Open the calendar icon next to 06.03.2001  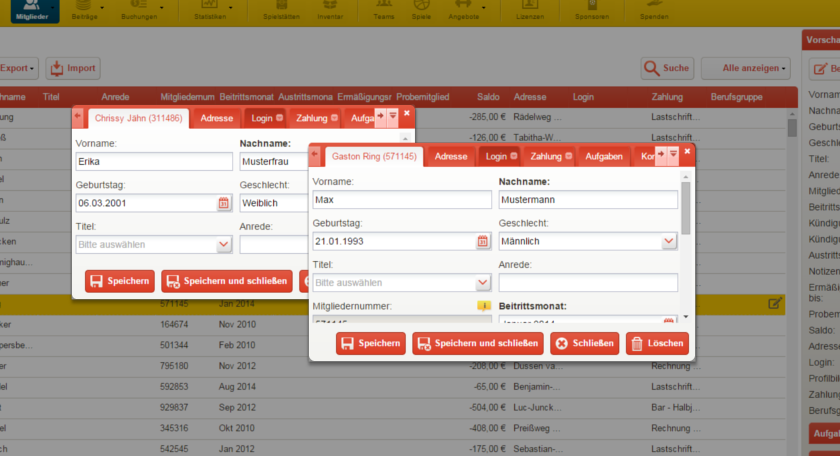click(223, 203)
